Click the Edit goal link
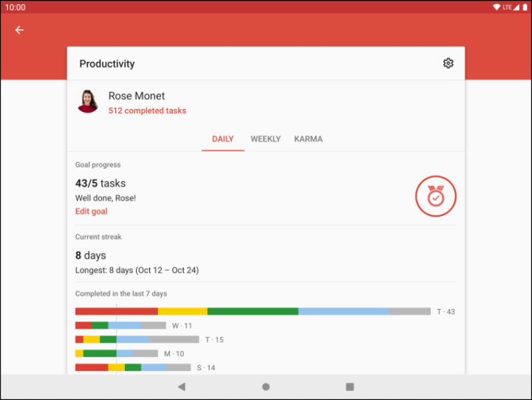 coord(92,211)
